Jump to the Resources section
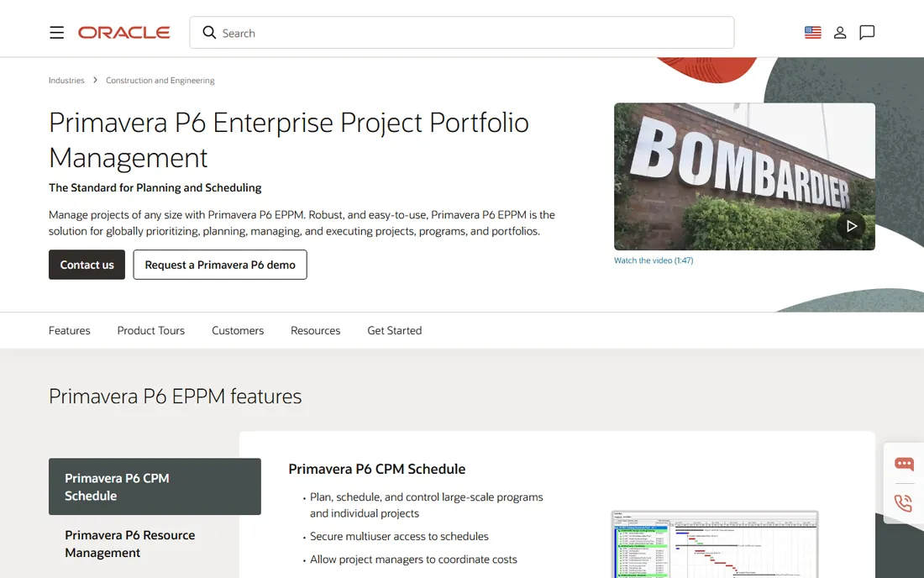 point(315,330)
